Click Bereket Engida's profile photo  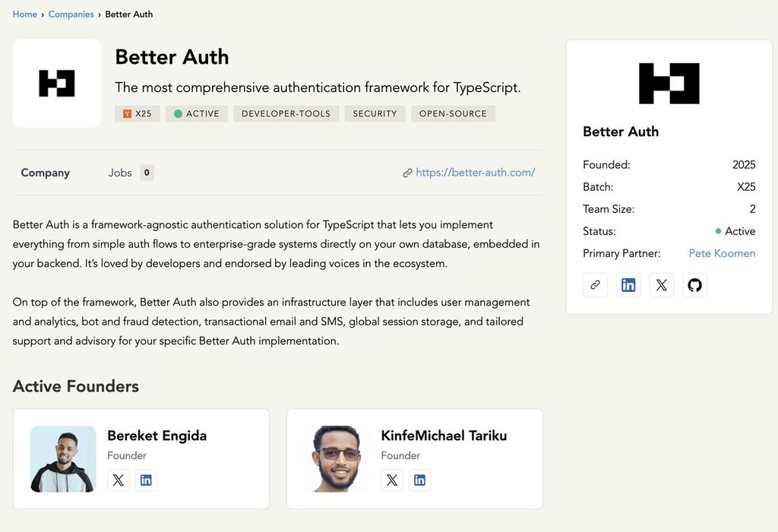pos(63,459)
